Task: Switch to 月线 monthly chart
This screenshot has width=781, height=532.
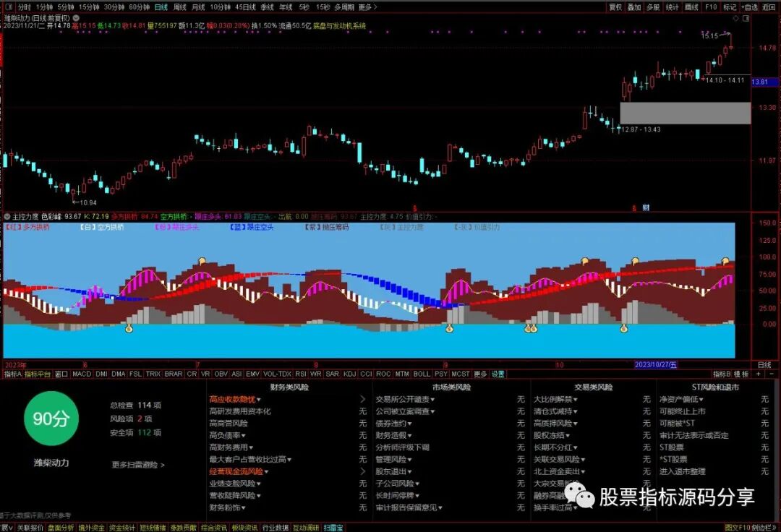Action: (x=198, y=7)
